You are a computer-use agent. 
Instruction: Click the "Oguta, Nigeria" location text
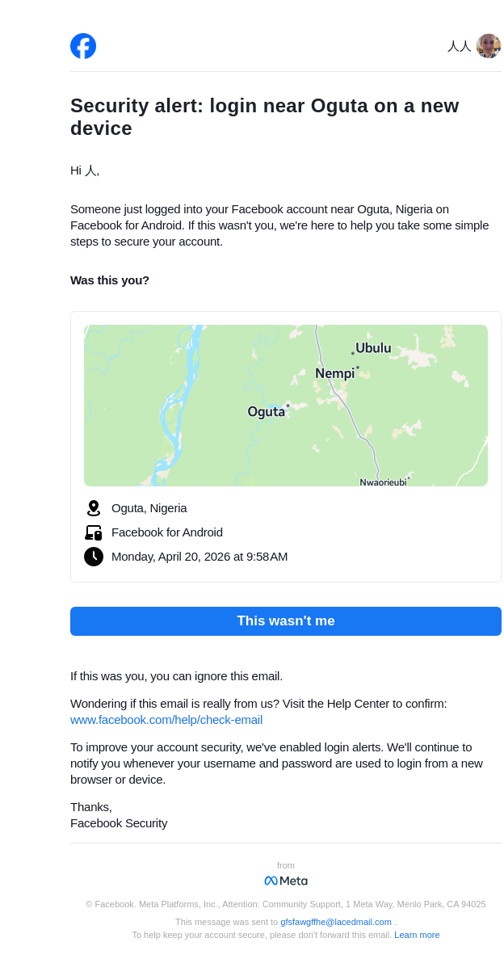coord(149,508)
